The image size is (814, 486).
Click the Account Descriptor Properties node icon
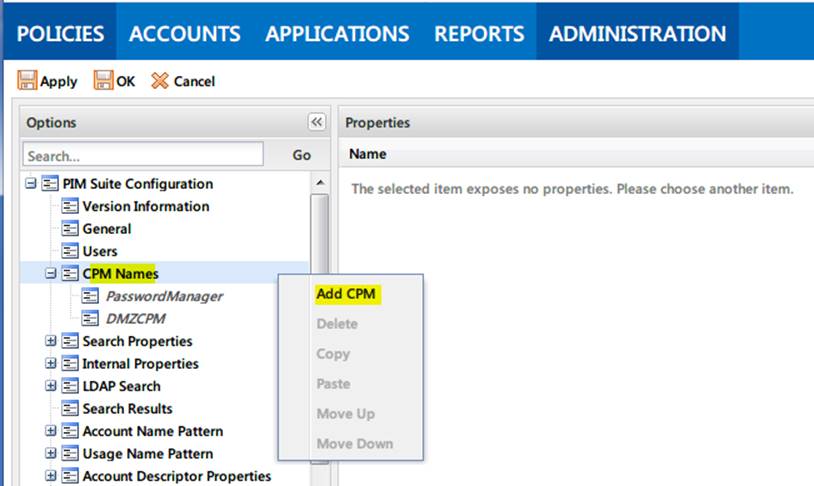pos(70,476)
